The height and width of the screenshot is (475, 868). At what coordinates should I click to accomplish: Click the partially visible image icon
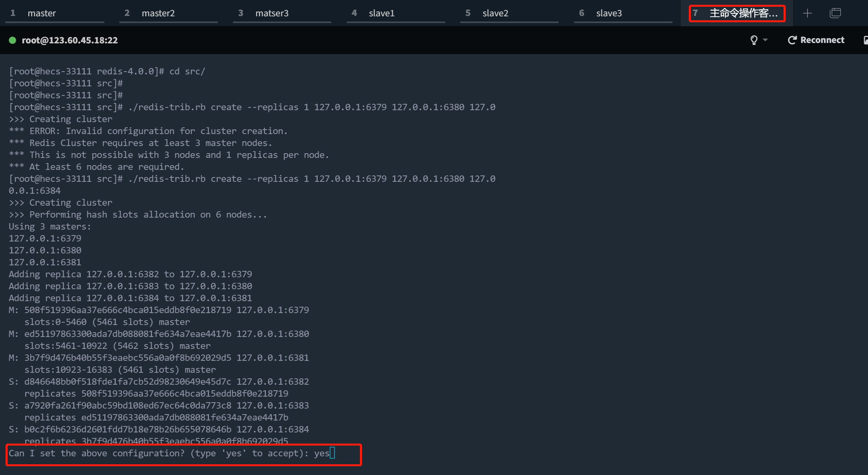click(865, 40)
